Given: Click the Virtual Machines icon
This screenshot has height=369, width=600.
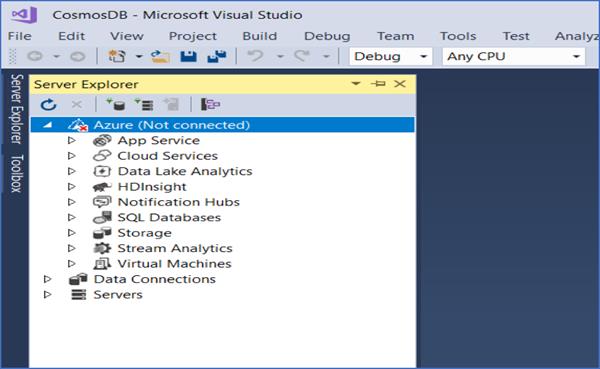Looking at the screenshot, I should [102, 264].
